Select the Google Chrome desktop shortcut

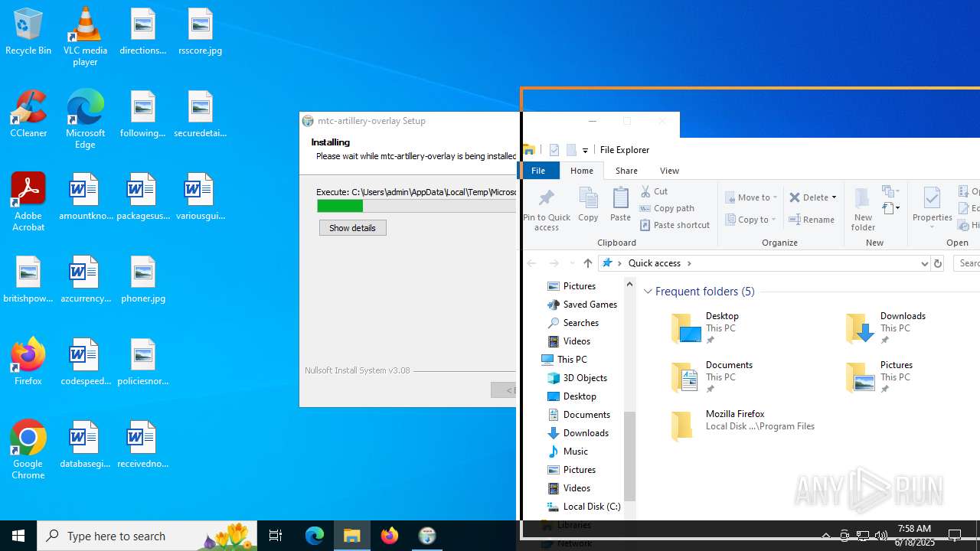coord(28,450)
